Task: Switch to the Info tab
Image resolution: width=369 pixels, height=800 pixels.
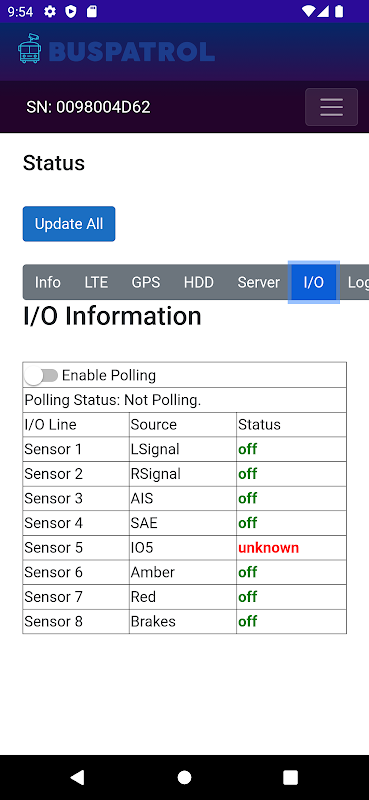Action: tap(47, 282)
